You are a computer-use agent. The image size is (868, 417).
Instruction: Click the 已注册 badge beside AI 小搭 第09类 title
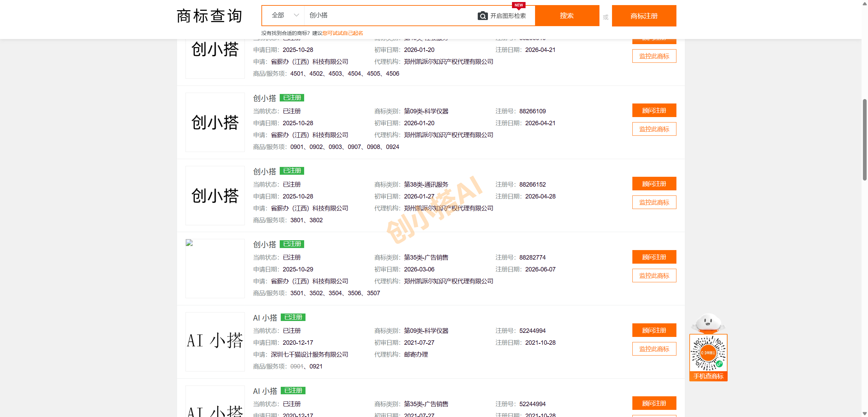pyautogui.click(x=293, y=317)
